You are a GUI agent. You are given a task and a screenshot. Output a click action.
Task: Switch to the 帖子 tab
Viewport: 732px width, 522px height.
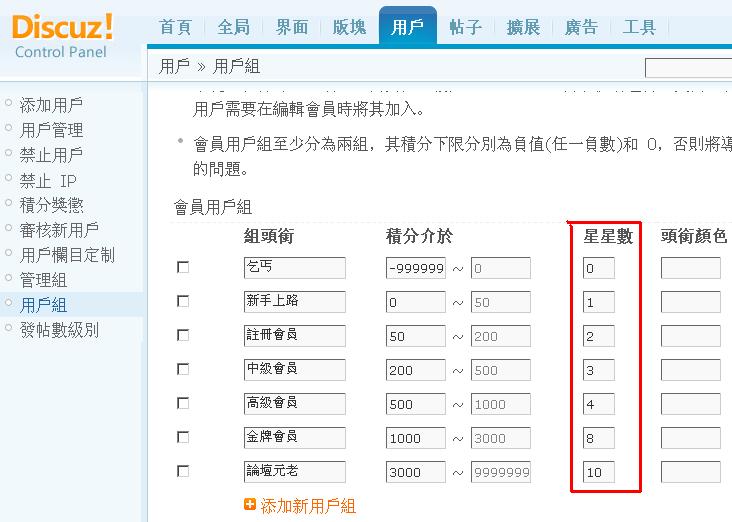tap(466, 27)
